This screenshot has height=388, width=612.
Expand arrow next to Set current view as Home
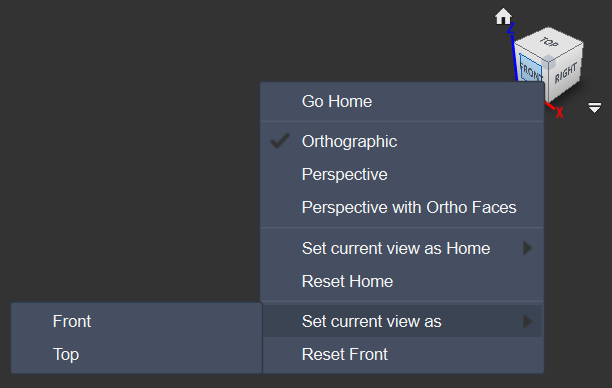(527, 248)
